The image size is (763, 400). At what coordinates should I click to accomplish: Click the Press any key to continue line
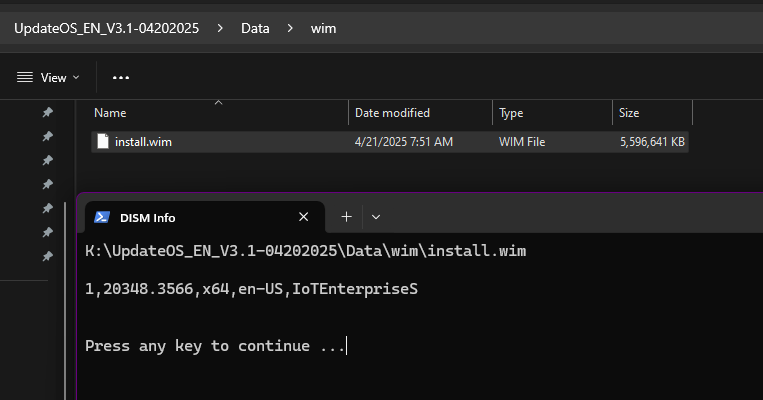coord(215,346)
